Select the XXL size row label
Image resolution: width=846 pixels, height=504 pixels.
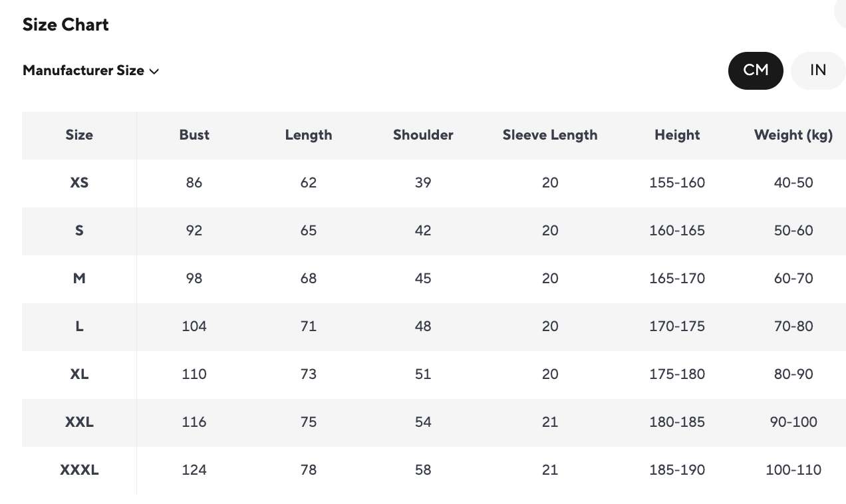(79, 422)
